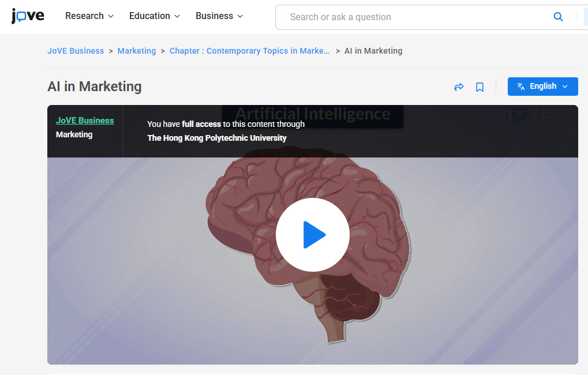Toggle the share panel open
Viewport: 588px width, 375px height.
pos(459,87)
